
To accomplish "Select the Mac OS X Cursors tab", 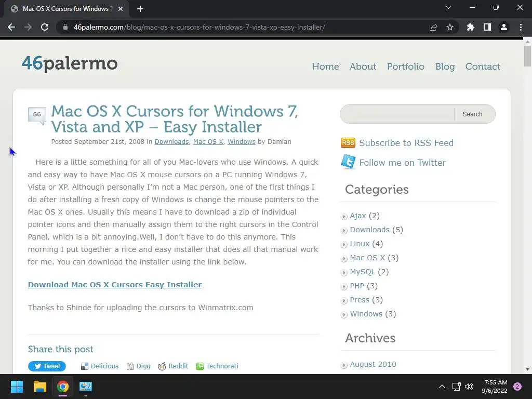I will point(66,9).
